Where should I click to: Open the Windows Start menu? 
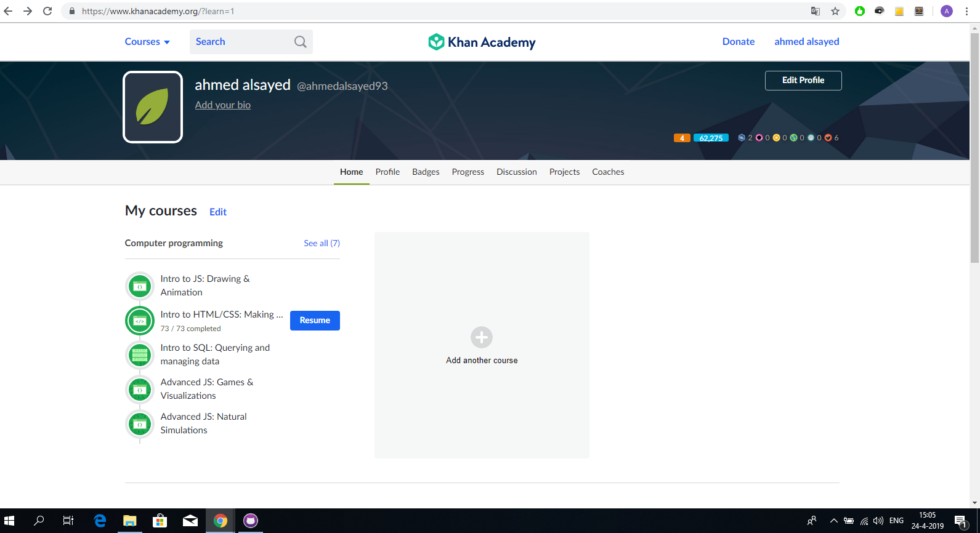9,521
